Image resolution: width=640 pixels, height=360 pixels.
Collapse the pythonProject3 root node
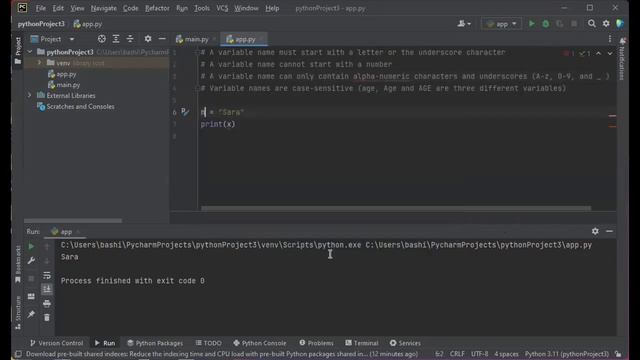[x=30, y=52]
